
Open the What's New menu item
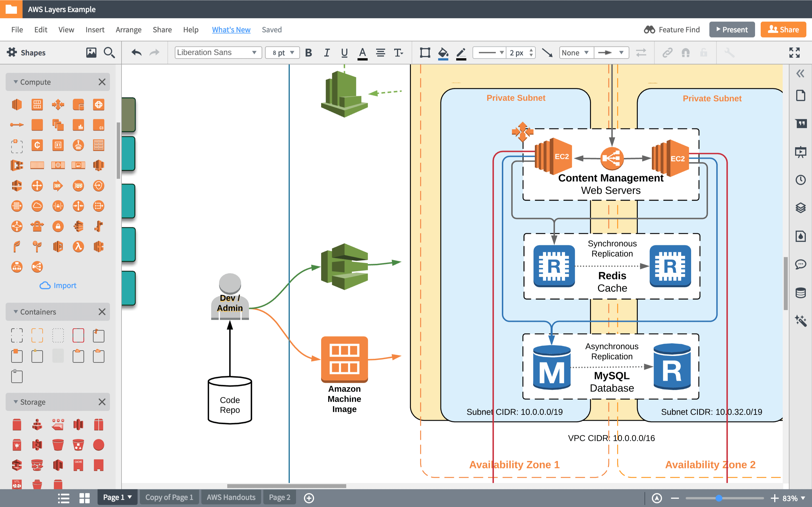point(231,29)
